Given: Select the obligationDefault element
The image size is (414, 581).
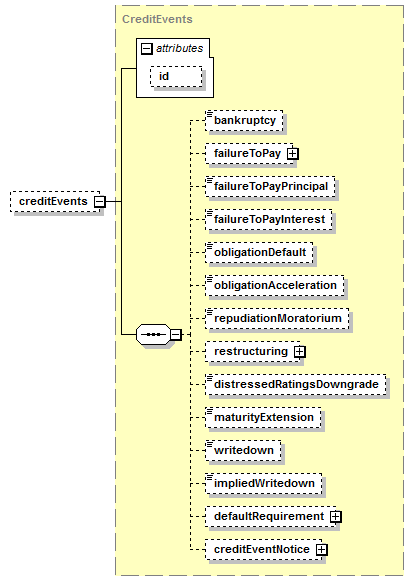Looking at the screenshot, I should point(259,252).
